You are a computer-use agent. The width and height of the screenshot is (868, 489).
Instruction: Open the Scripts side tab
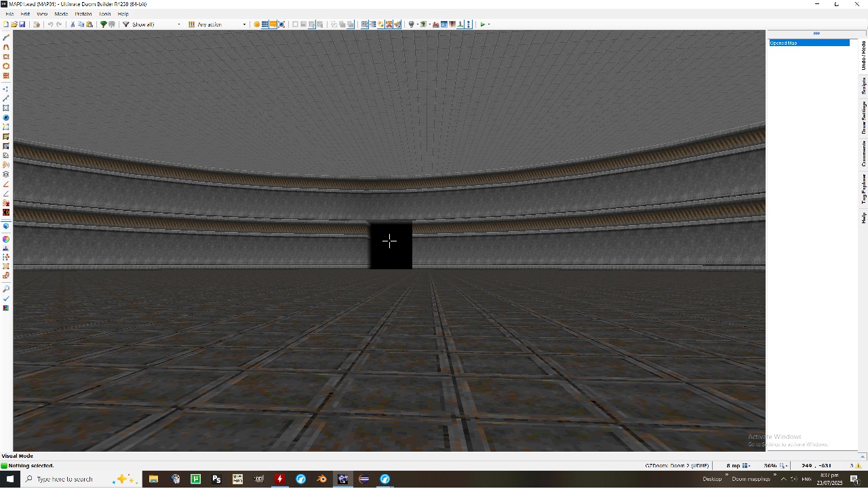click(863, 85)
